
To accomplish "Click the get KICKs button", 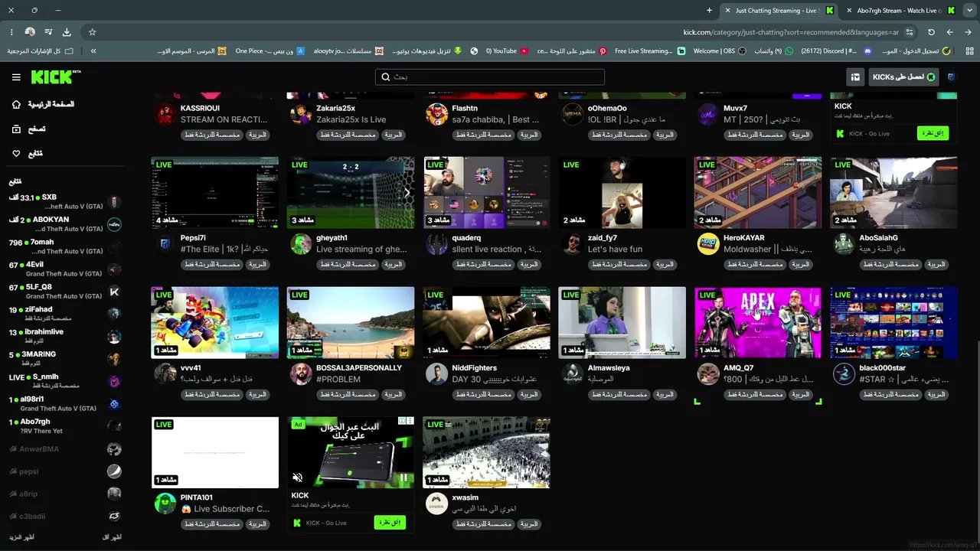I will tap(904, 77).
